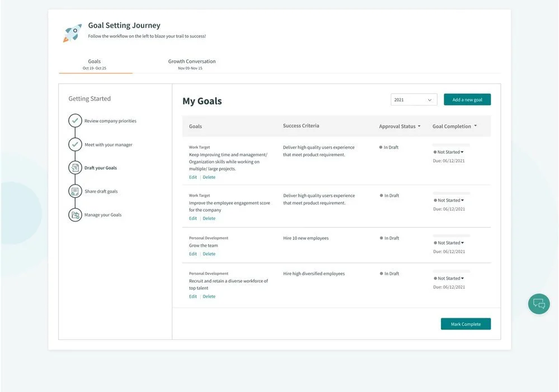Click the Manage your Goals step icon
The height and width of the screenshot is (392, 559).
75,214
